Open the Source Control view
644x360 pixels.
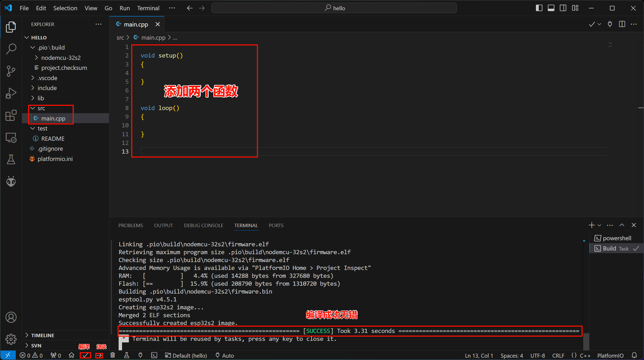coord(11,71)
